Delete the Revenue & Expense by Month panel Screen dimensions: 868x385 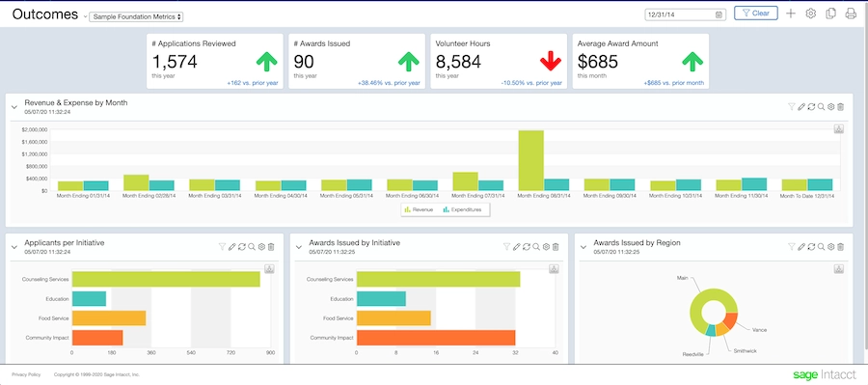coord(840,107)
